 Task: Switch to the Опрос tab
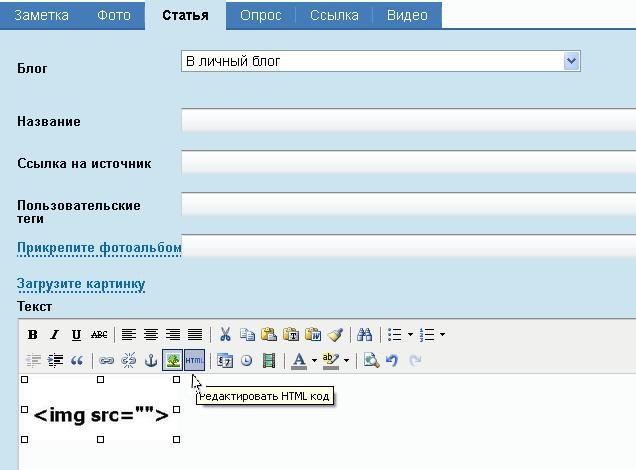click(260, 15)
